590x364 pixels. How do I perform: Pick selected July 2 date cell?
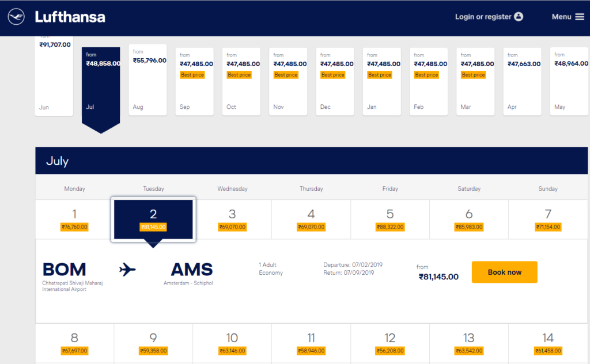153,219
